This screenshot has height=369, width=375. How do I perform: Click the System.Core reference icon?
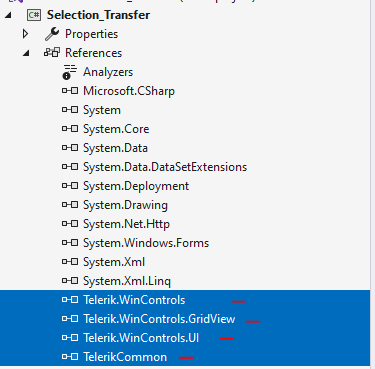[x=70, y=129]
